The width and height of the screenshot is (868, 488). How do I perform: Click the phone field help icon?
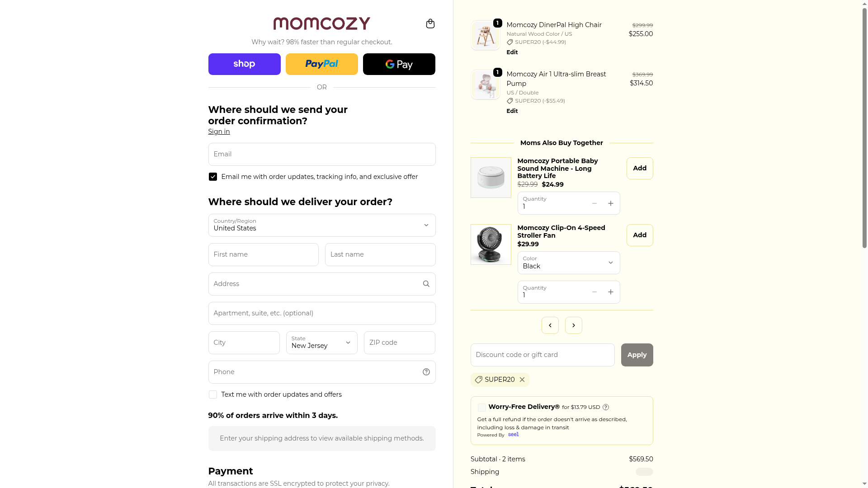point(426,372)
